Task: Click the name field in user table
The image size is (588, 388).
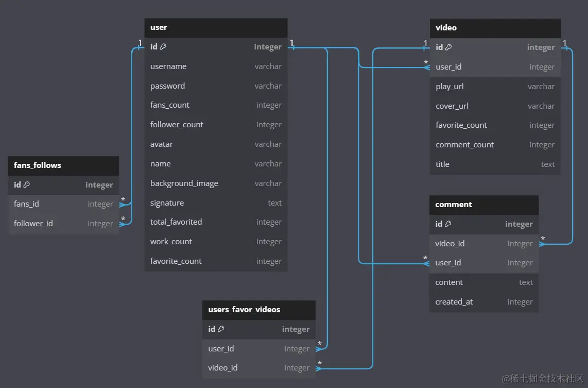Action: pyautogui.click(x=216, y=164)
